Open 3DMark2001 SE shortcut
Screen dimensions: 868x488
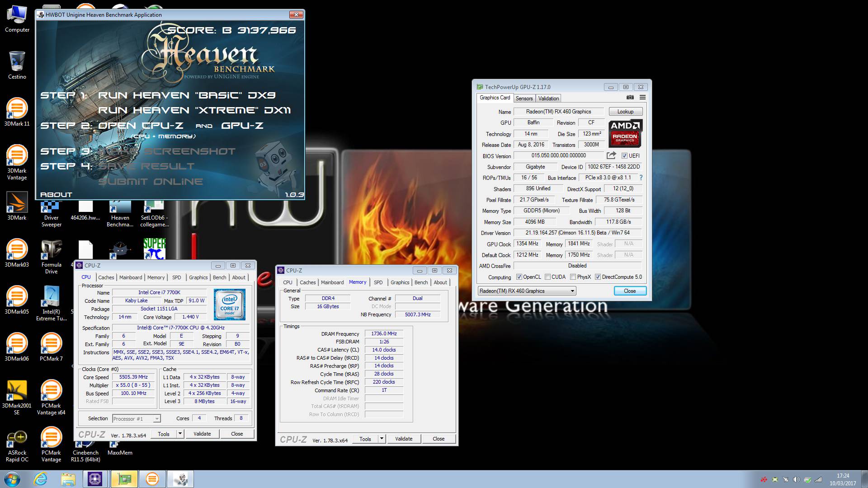click(17, 398)
